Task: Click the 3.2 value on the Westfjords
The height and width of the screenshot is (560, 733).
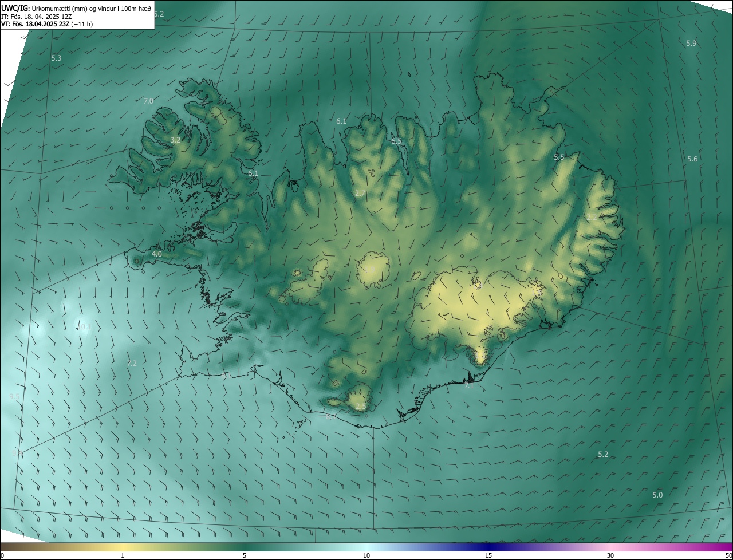Action: tap(175, 140)
